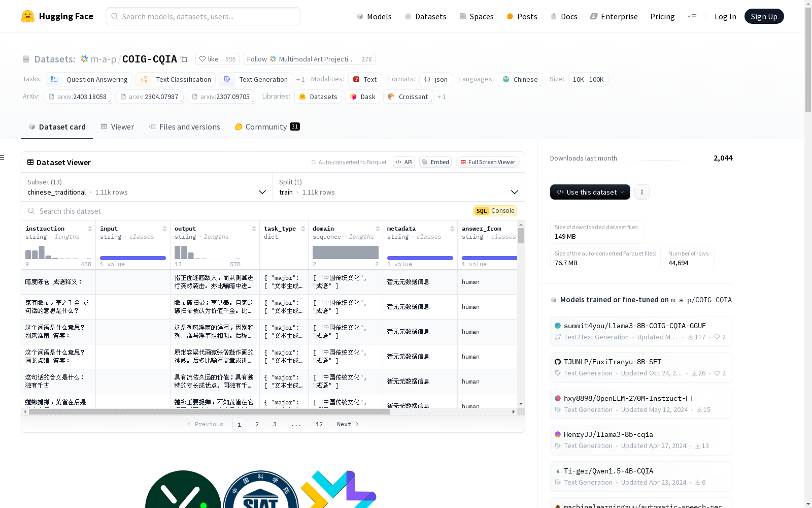Open the Community tab
Image resolution: width=812 pixels, height=508 pixels.
tap(267, 126)
